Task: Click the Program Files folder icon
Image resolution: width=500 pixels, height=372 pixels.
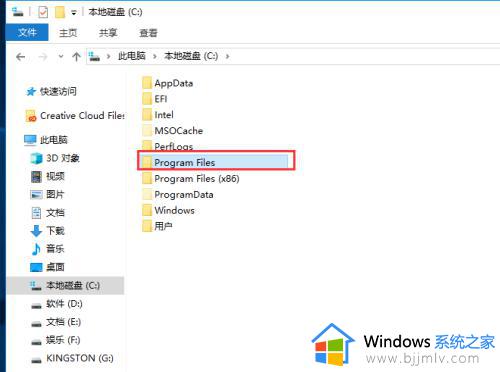Action: coord(147,163)
